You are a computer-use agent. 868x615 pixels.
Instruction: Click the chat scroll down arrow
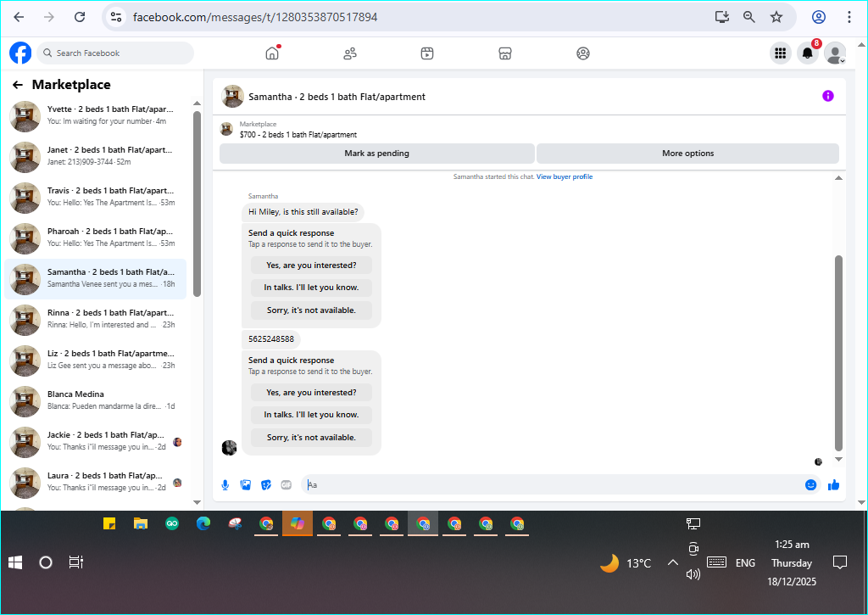838,459
